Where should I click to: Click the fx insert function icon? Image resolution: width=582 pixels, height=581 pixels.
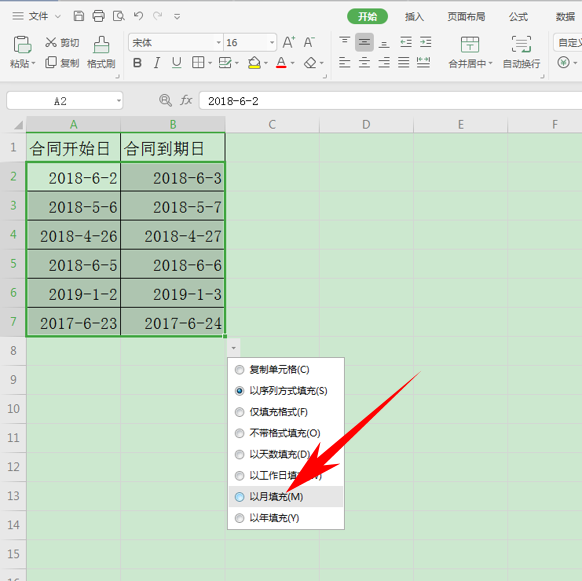pos(186,100)
